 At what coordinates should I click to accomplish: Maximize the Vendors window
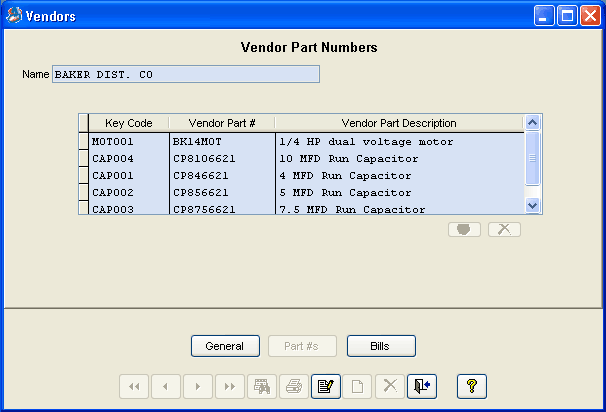pyautogui.click(x=567, y=16)
